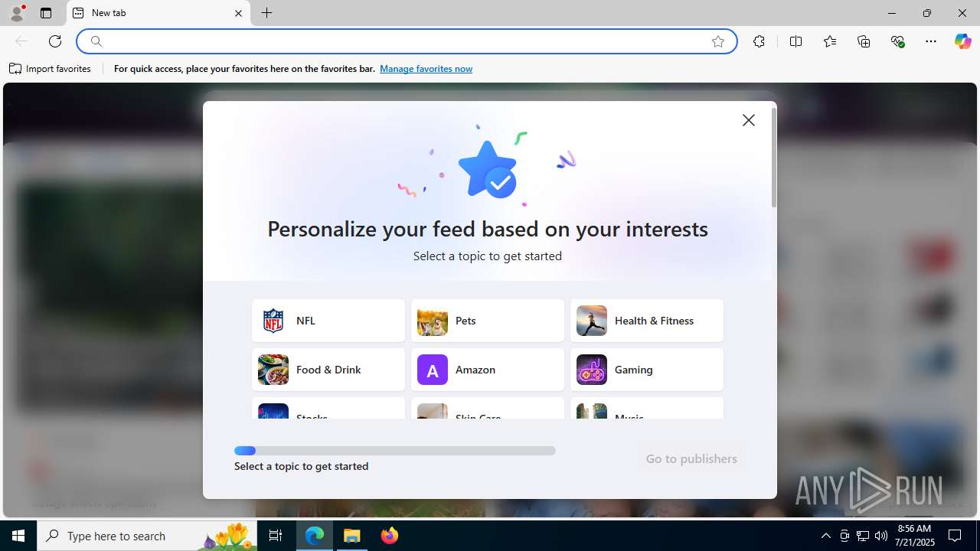
Task: Open the notification center
Action: coord(955,536)
